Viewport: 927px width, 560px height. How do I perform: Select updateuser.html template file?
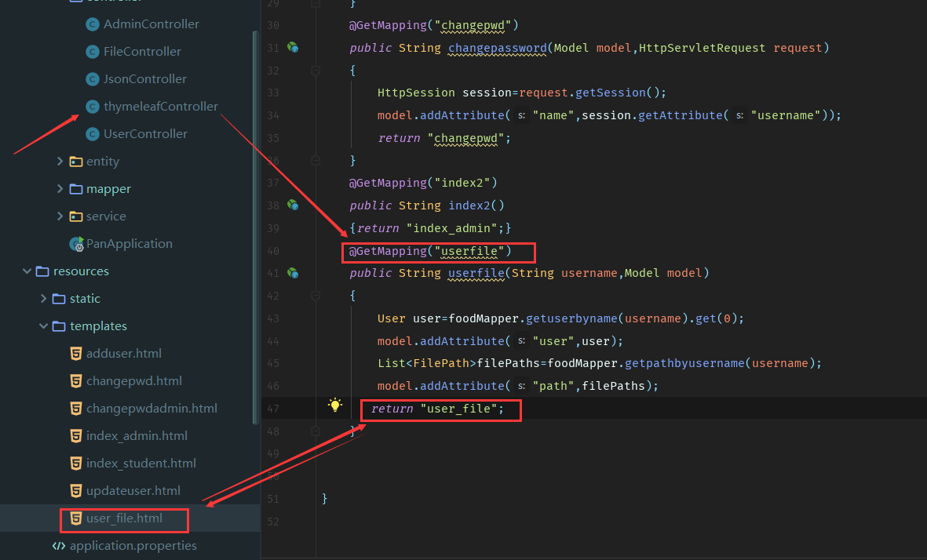(x=133, y=491)
